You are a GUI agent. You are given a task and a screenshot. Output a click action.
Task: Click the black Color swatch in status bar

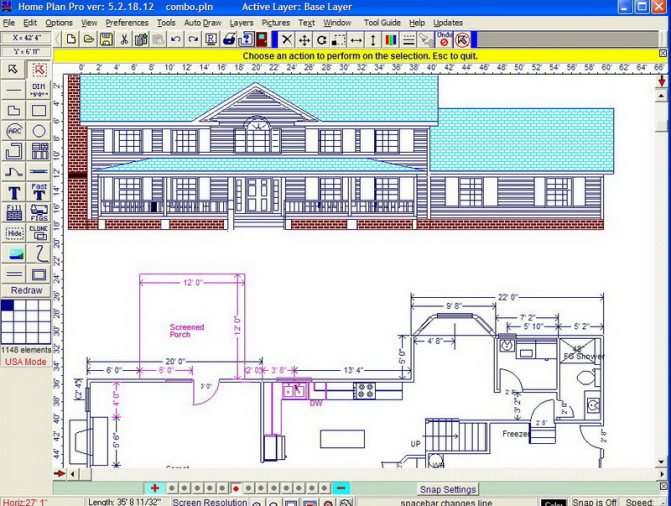point(553,503)
